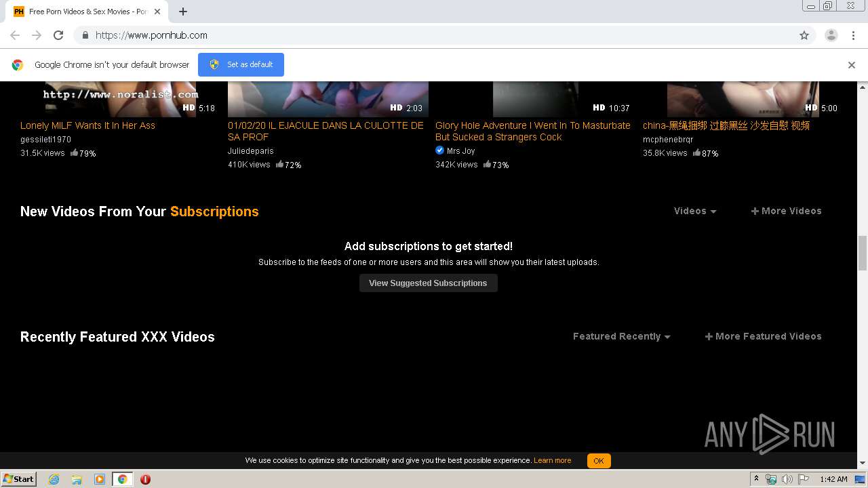Expand the Featured Recently dropdown
The image size is (868, 488).
(622, 336)
